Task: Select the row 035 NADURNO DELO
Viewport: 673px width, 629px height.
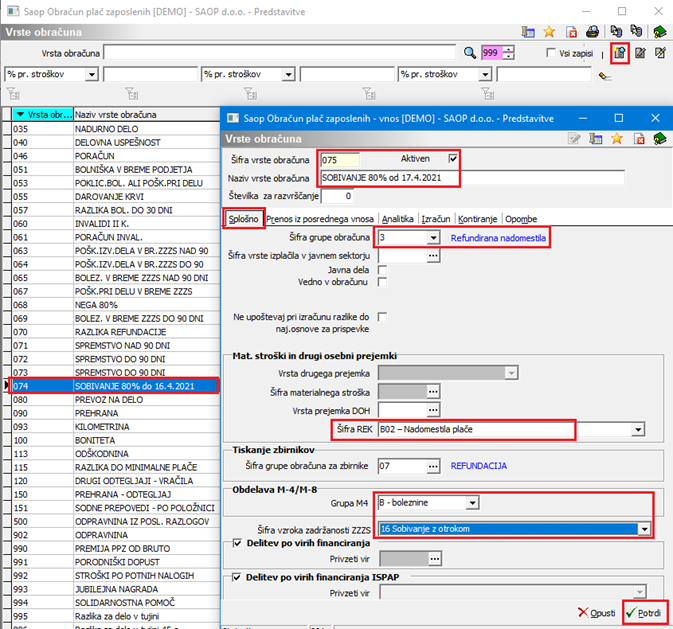Action: point(115,129)
